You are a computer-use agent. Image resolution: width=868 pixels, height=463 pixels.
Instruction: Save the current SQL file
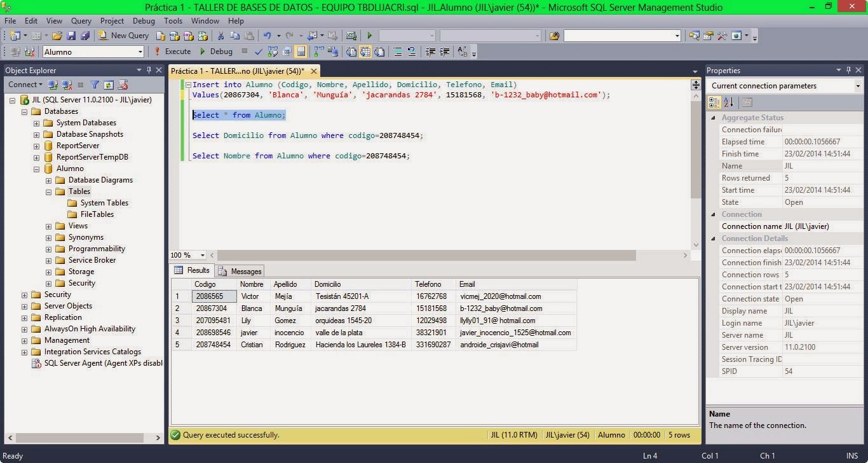pos(72,35)
